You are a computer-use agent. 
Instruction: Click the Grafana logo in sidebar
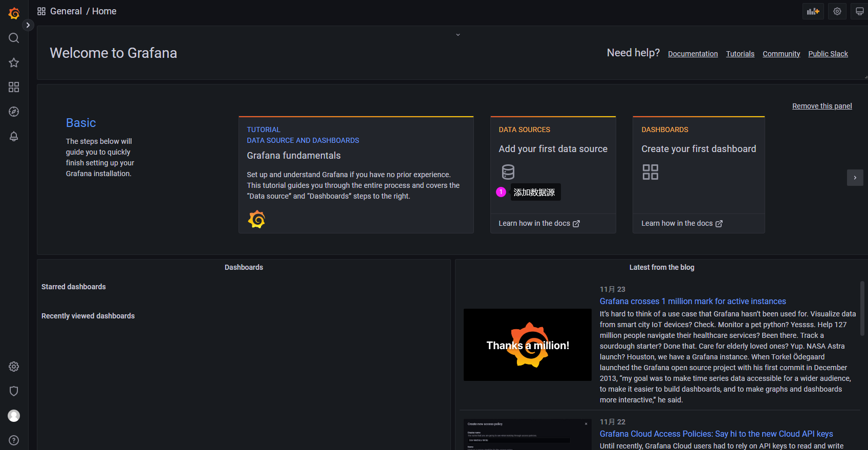(x=14, y=13)
